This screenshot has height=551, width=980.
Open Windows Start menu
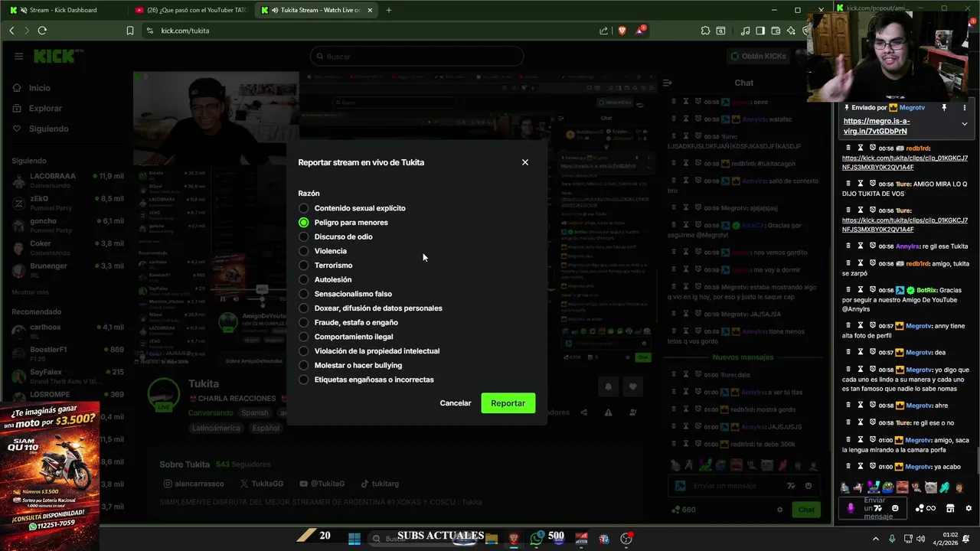(354, 539)
